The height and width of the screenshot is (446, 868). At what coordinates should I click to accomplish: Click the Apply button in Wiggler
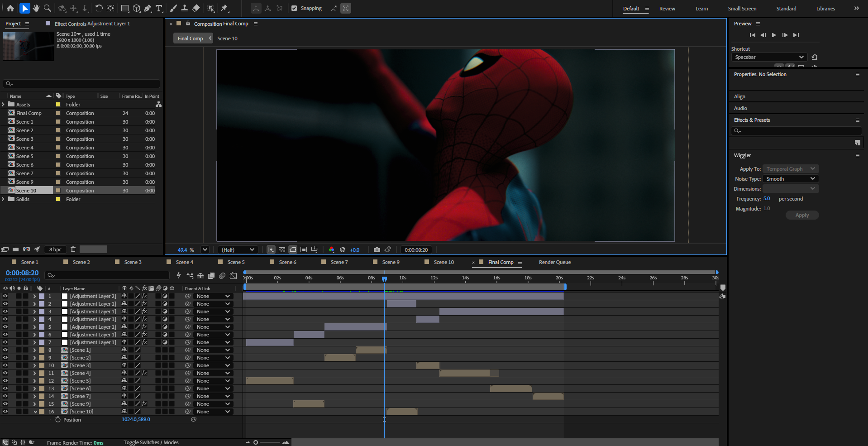[x=802, y=215]
